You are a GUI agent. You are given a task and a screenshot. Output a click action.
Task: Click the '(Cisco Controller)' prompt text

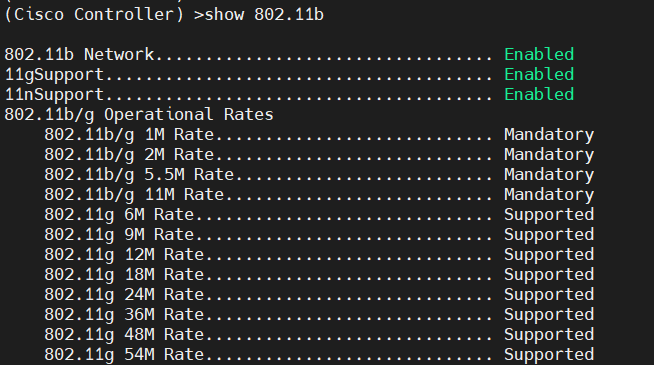coord(94,15)
